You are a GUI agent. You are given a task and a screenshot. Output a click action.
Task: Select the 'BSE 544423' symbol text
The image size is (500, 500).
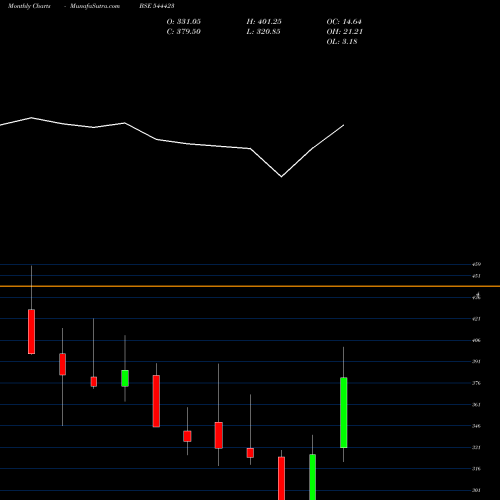point(157,6)
